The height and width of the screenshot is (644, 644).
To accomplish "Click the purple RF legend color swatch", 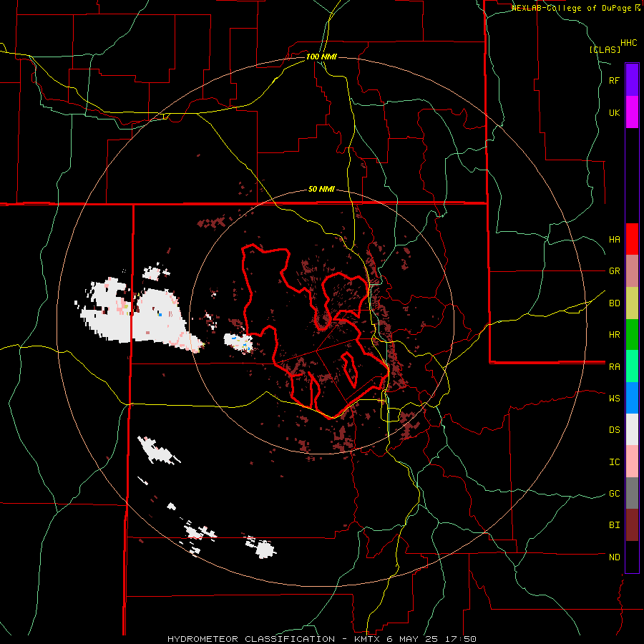I will [632, 80].
